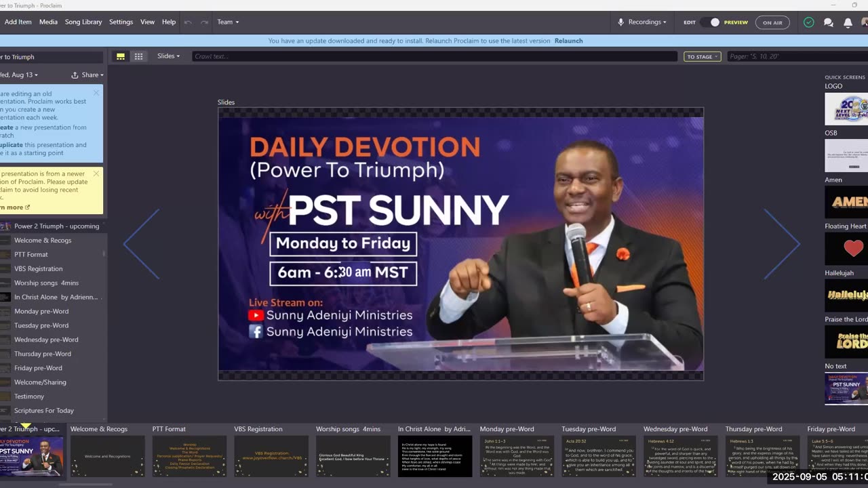Open the notifications bell icon
Image resolution: width=868 pixels, height=488 pixels.
[x=848, y=22]
